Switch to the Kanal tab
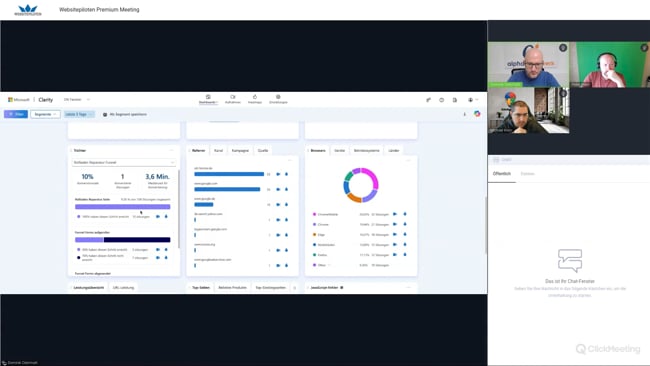The image size is (650, 366). (218, 150)
